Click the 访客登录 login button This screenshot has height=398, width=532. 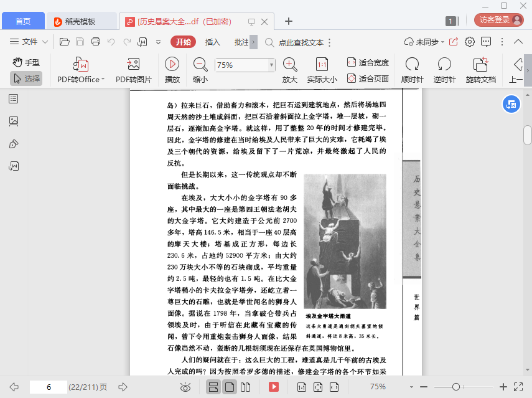coord(498,20)
